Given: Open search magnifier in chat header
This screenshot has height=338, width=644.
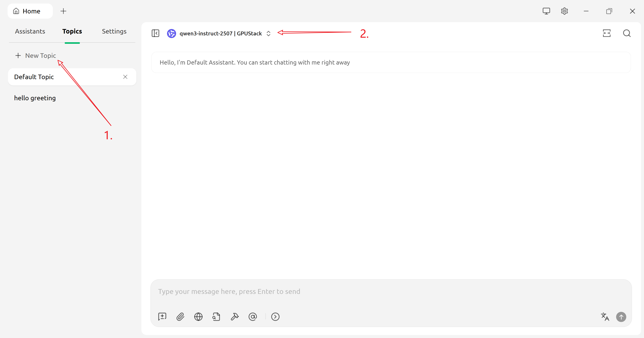Looking at the screenshot, I should point(627,33).
